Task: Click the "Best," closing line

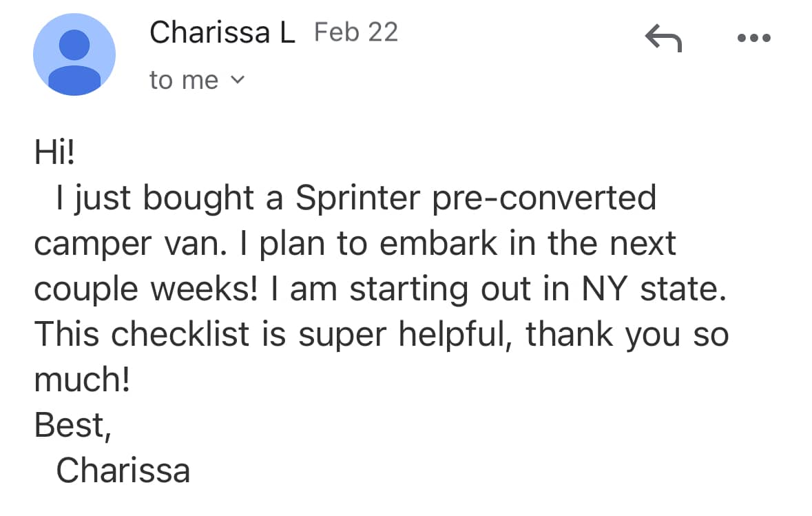Action: pyautogui.click(x=72, y=426)
